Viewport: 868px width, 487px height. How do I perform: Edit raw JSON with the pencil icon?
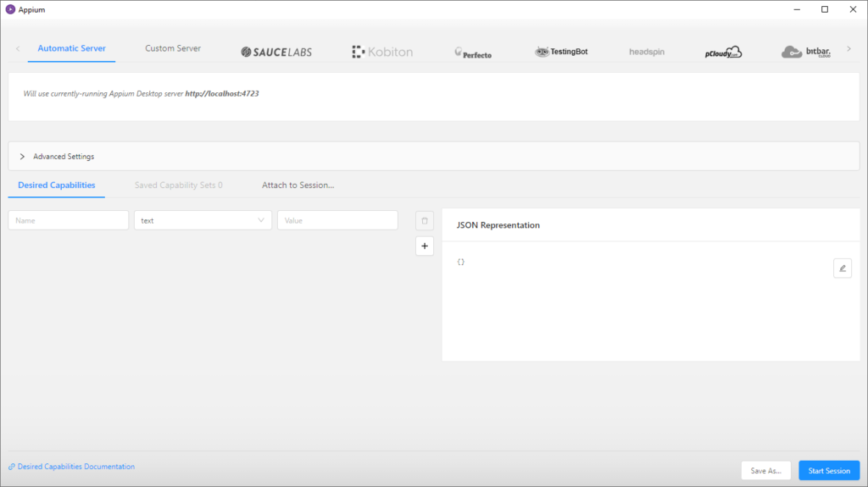pyautogui.click(x=843, y=268)
